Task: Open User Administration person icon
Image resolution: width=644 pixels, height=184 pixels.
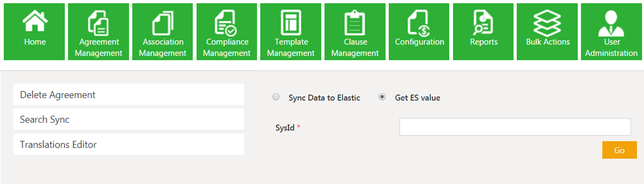Action: point(611,23)
